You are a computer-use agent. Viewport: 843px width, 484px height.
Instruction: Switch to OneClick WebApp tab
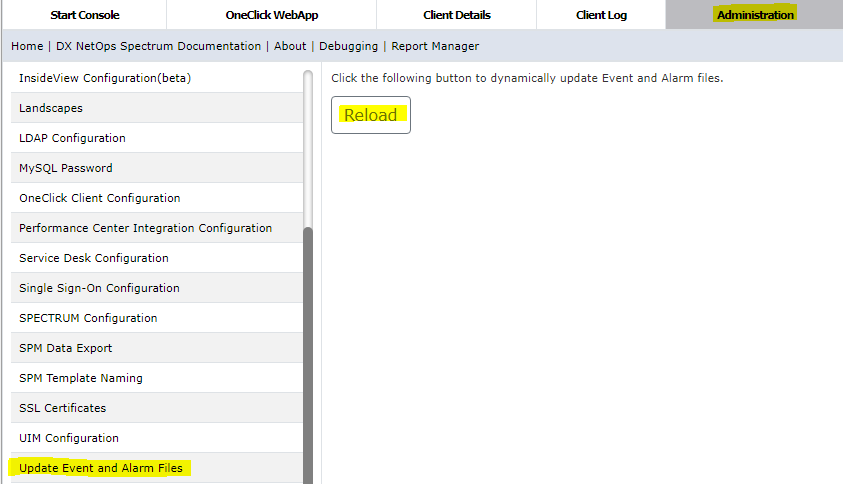(272, 15)
